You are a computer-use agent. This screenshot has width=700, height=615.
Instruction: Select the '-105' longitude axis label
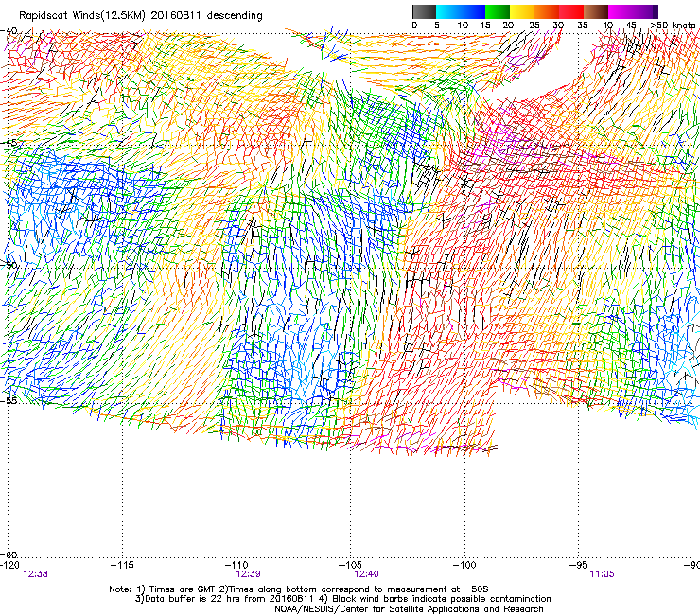click(x=350, y=565)
